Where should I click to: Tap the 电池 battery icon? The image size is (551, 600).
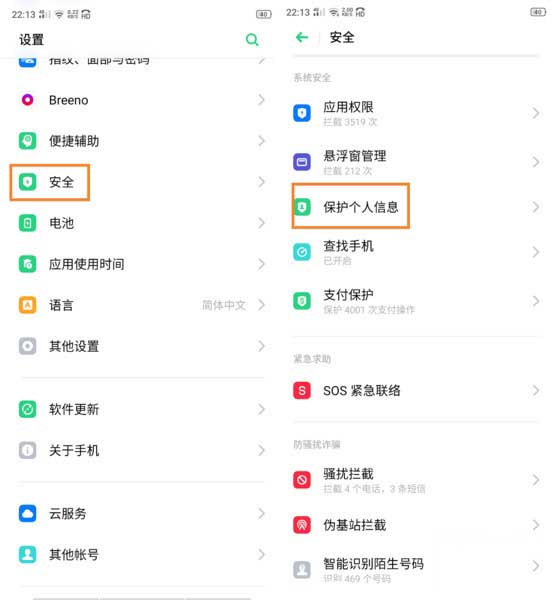28,223
